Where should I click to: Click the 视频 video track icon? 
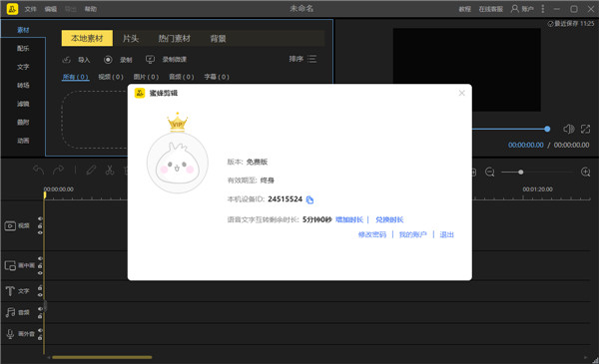10,225
